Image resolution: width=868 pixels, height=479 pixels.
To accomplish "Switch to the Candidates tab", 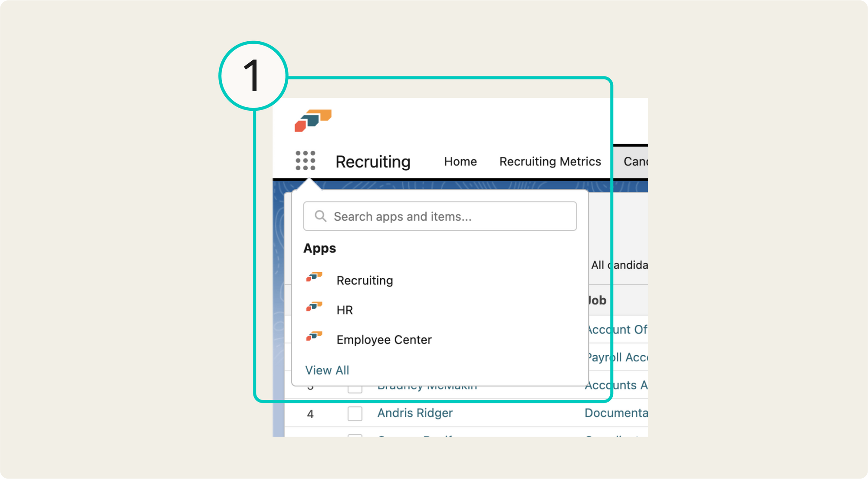I will (x=637, y=162).
